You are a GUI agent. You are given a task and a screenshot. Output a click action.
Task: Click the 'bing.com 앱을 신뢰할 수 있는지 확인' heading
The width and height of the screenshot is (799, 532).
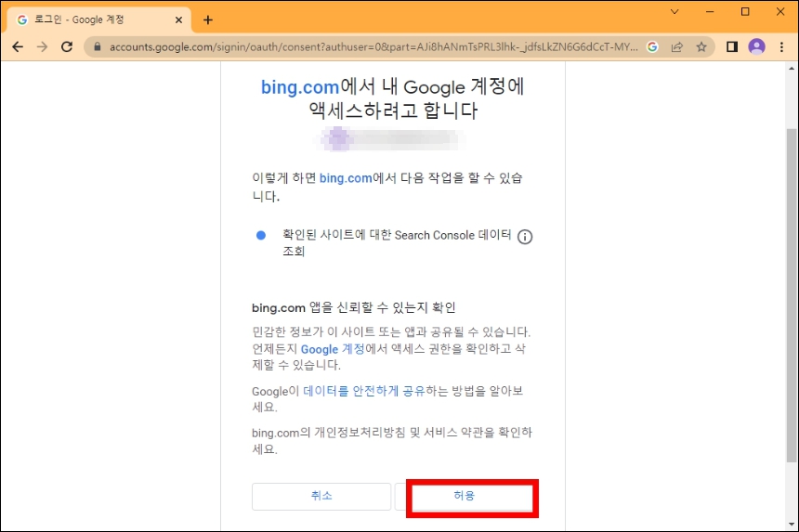tap(354, 307)
